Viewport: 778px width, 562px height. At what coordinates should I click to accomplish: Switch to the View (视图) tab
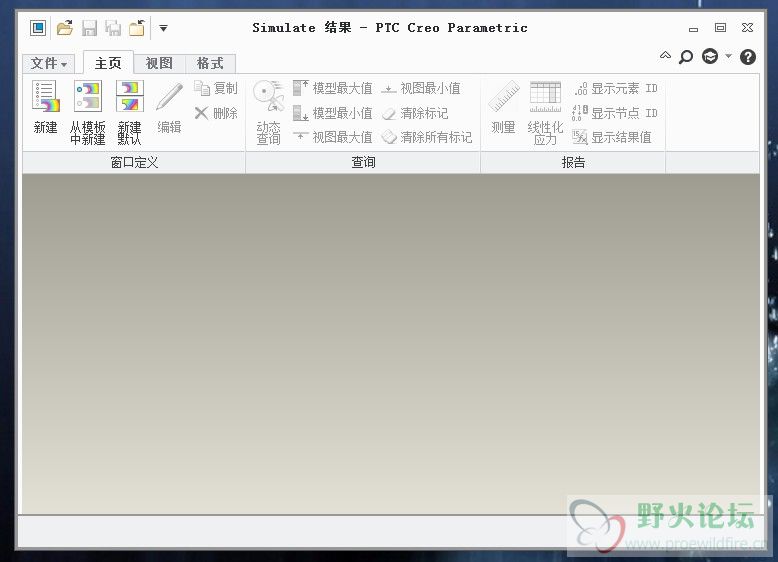[x=159, y=63]
